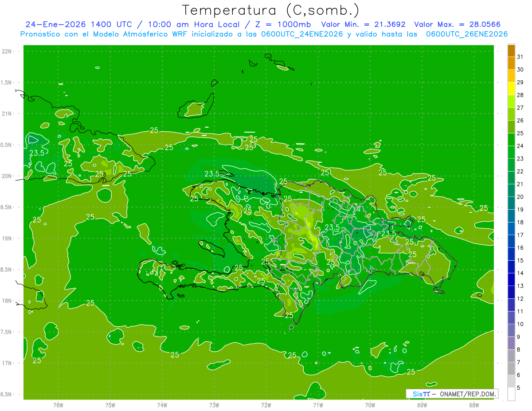Click the "Z = 1000mb" level text
This screenshot has height=411, width=532.
(282, 24)
